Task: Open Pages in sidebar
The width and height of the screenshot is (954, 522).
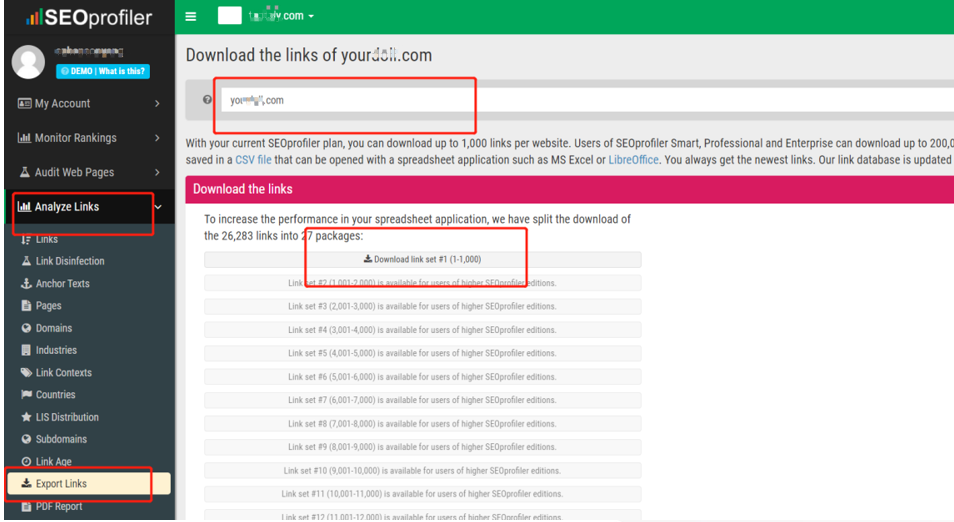Action: [x=48, y=305]
